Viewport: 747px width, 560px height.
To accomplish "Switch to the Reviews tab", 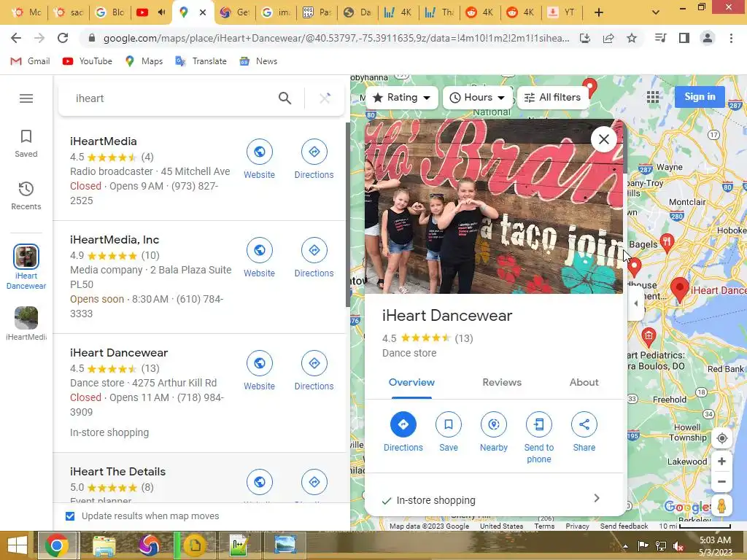I will (502, 382).
